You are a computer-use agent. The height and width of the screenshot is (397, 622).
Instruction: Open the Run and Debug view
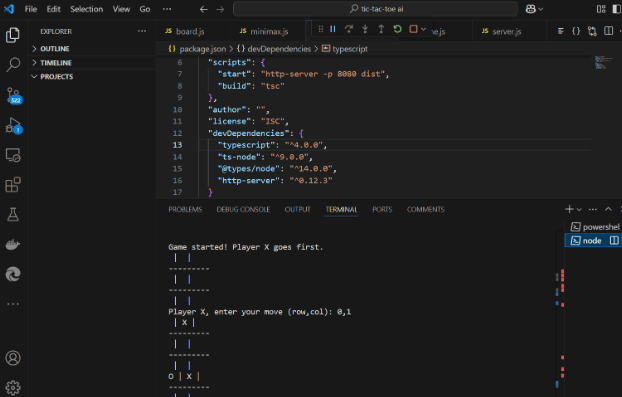tap(13, 125)
